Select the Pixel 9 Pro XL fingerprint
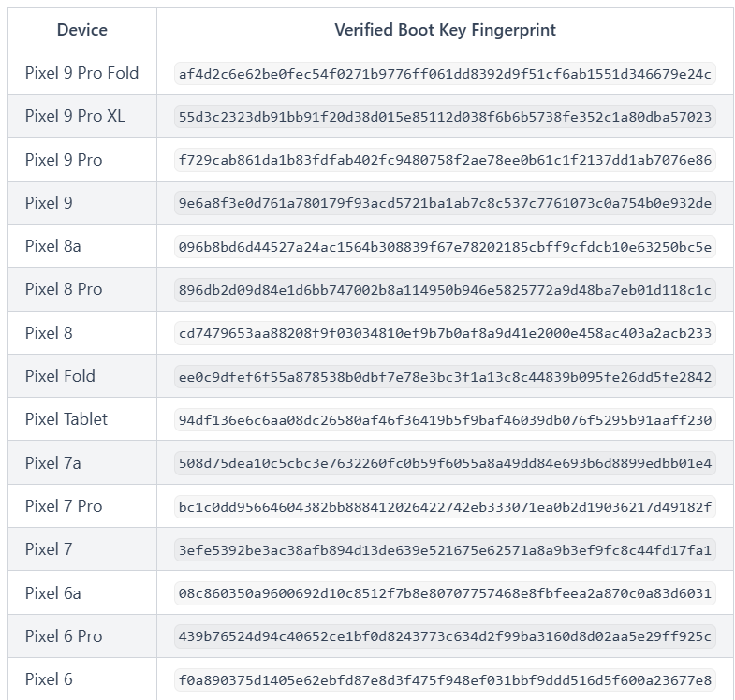This screenshot has height=700, width=735. 445,117
